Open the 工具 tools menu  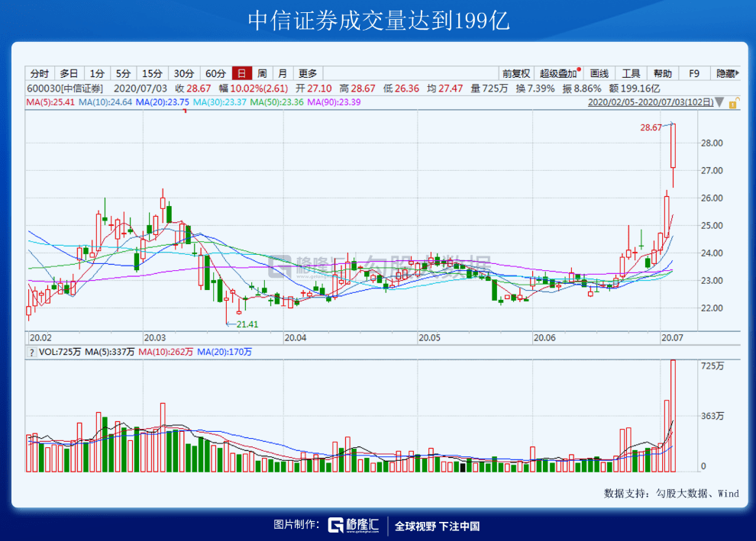(632, 73)
